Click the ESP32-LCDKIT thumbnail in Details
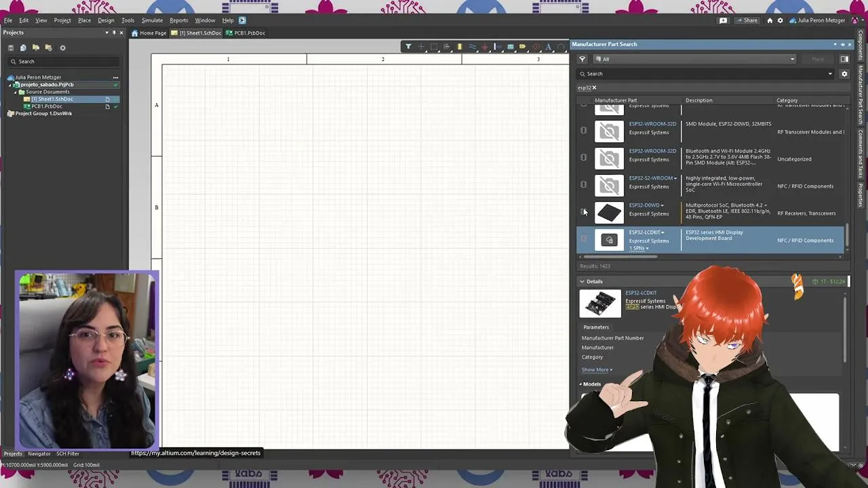Screen dimensions: 868x488 600,304
